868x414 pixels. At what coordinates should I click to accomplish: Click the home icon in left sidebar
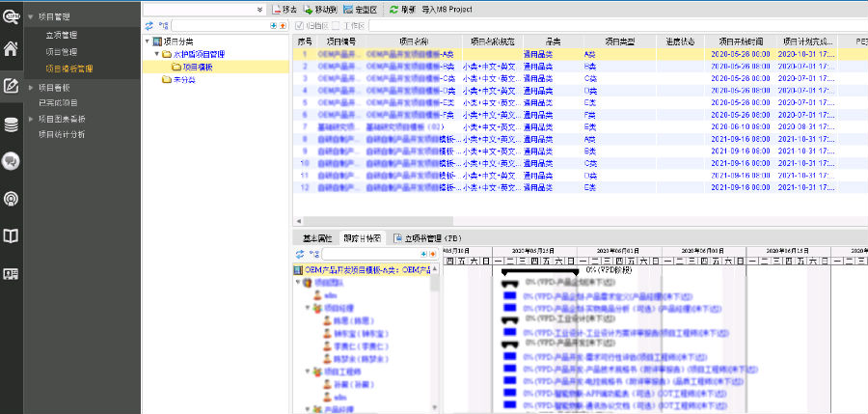click(11, 48)
